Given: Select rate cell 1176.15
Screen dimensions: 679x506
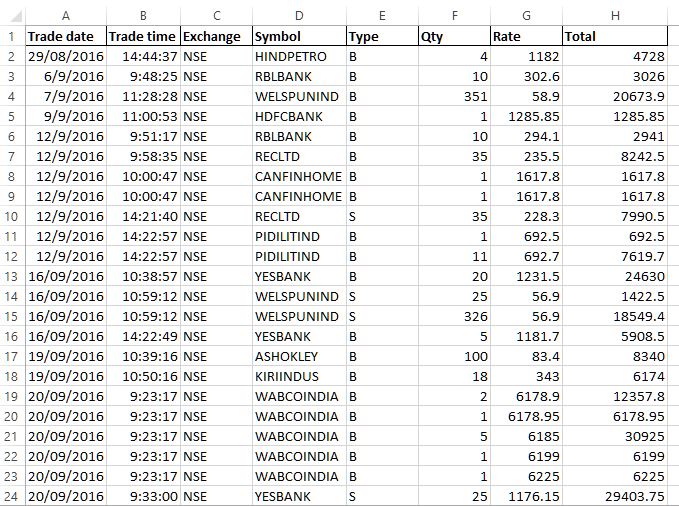Looking at the screenshot, I should tap(527, 496).
